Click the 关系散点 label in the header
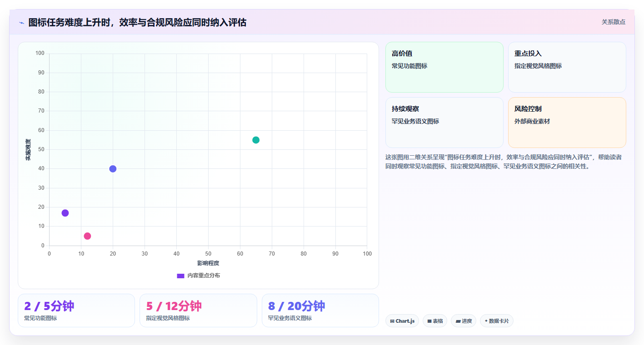 pyautogui.click(x=613, y=22)
